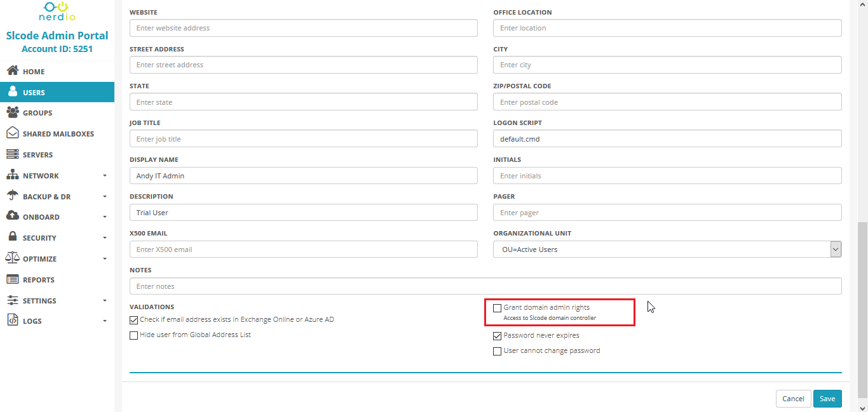Image resolution: width=868 pixels, height=412 pixels.
Task: Open REPORTS section
Action: [57, 280]
